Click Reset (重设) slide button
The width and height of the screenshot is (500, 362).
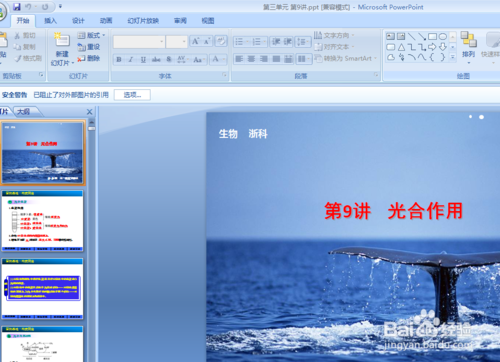(88, 47)
